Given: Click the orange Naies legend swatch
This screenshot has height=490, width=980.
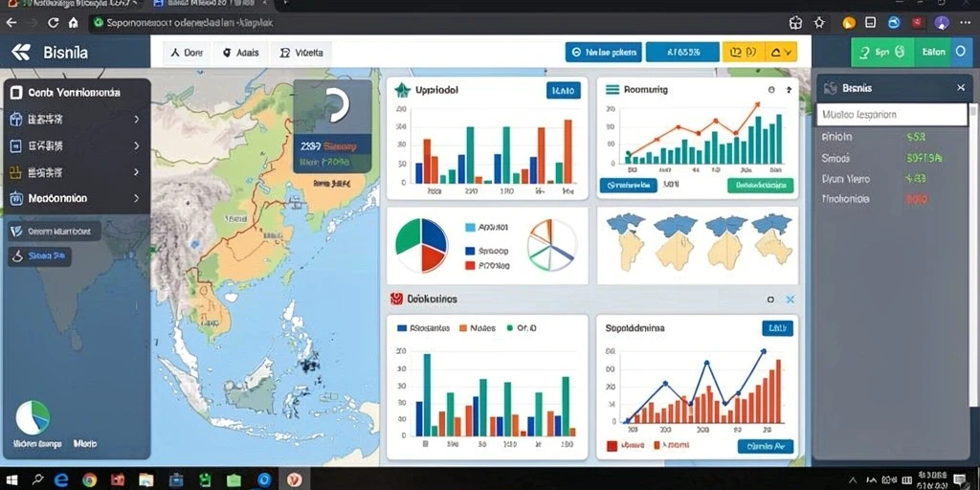Looking at the screenshot, I should point(463,328).
